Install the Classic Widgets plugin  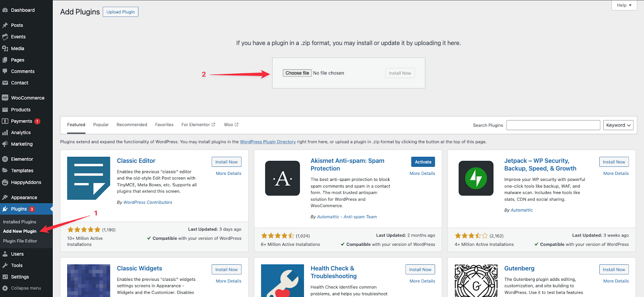pos(226,270)
